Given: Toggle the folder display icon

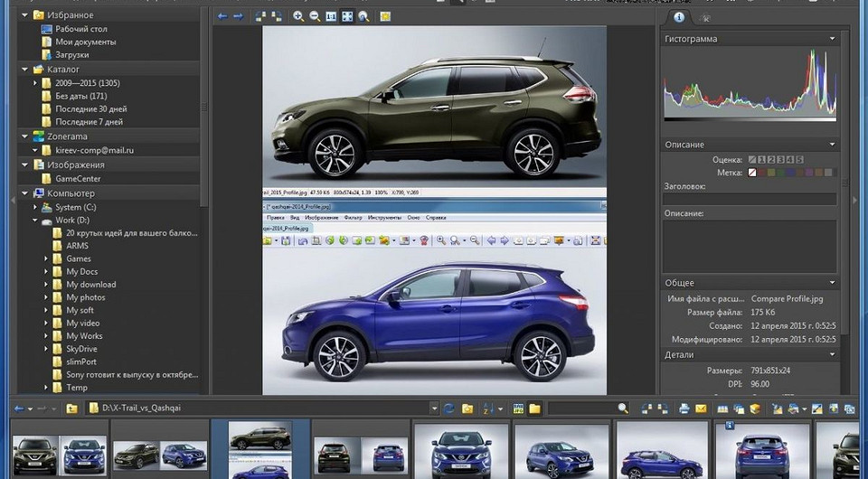Looking at the screenshot, I should point(534,409).
